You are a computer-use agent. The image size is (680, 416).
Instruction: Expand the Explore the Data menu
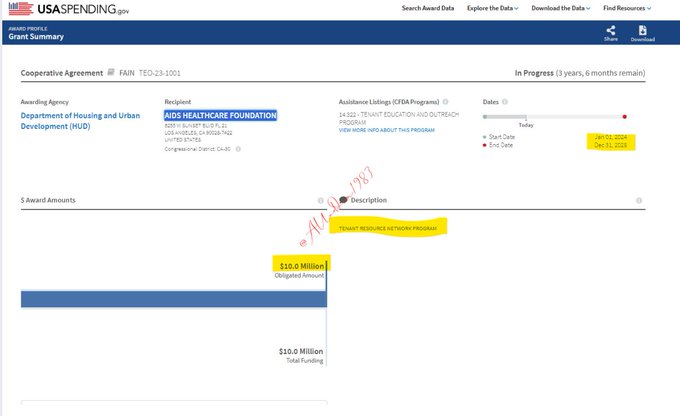(x=493, y=8)
